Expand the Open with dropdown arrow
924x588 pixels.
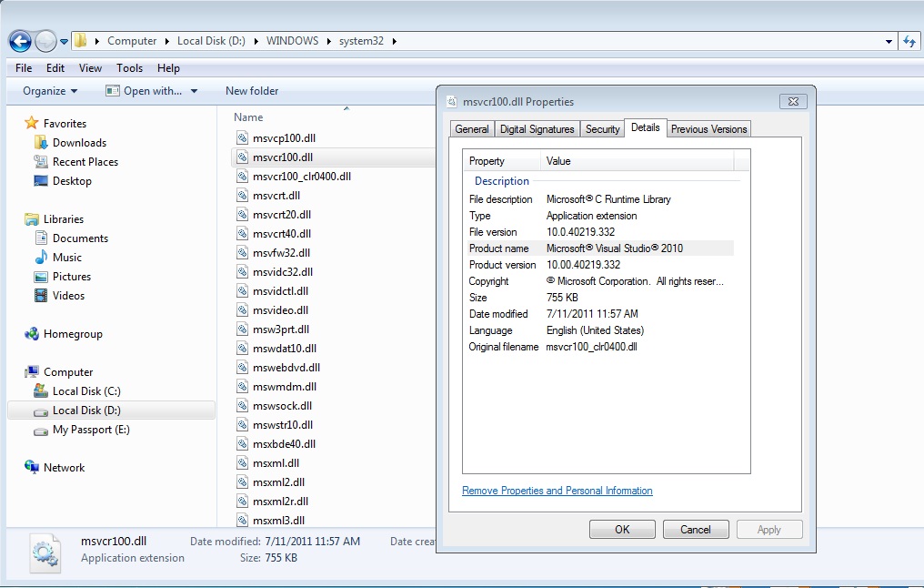click(194, 91)
